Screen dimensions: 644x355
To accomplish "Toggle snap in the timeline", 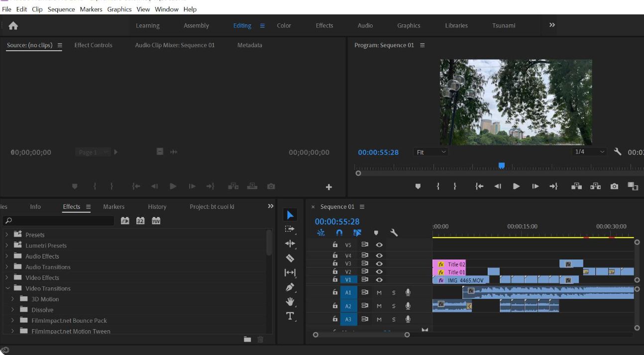I will pyautogui.click(x=339, y=233).
